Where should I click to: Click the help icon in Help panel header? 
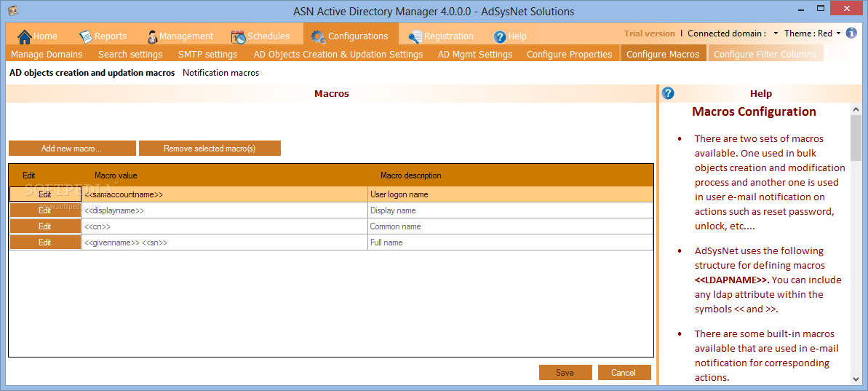(668, 93)
